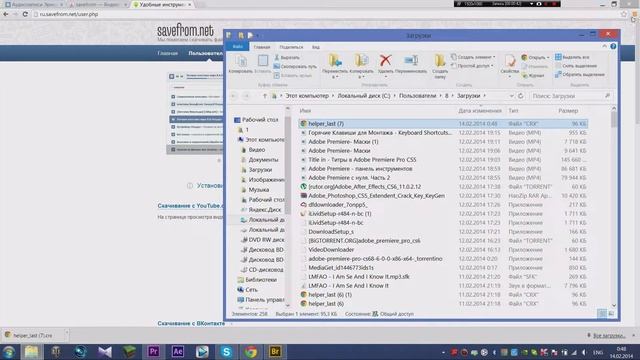This screenshot has width=640, height=360.
Task: Click the Explorer Back arrow button
Action: tap(234, 96)
